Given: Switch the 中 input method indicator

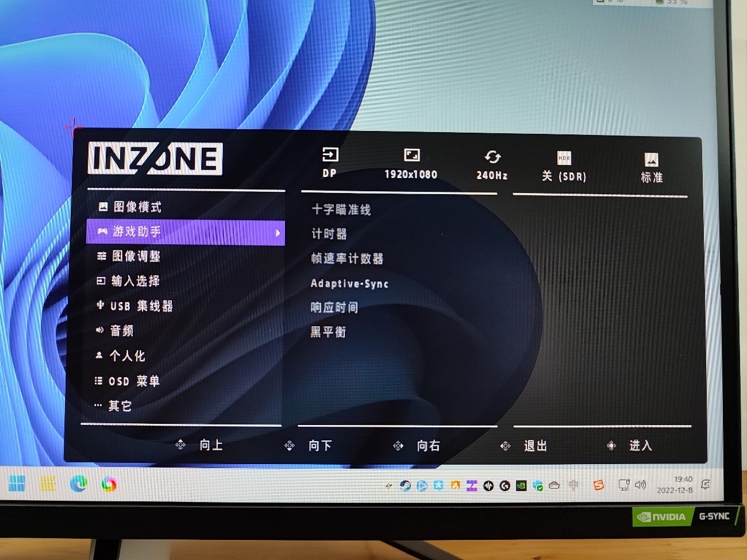Looking at the screenshot, I should pos(573,486).
